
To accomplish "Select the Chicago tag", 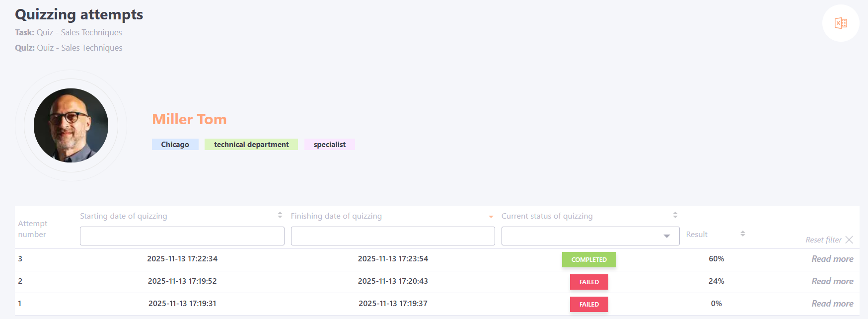I will (x=175, y=145).
